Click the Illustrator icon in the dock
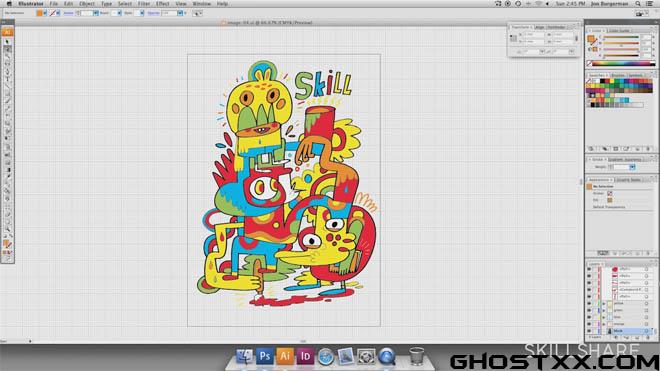This screenshot has height=371, width=660. [285, 356]
